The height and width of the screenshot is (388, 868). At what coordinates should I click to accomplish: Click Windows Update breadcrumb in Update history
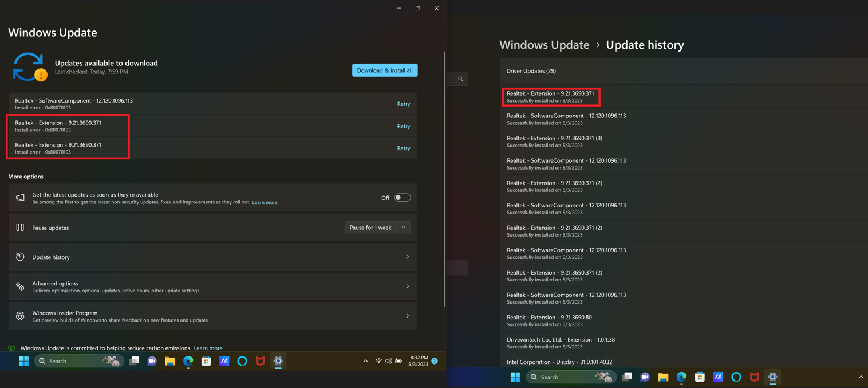point(545,45)
